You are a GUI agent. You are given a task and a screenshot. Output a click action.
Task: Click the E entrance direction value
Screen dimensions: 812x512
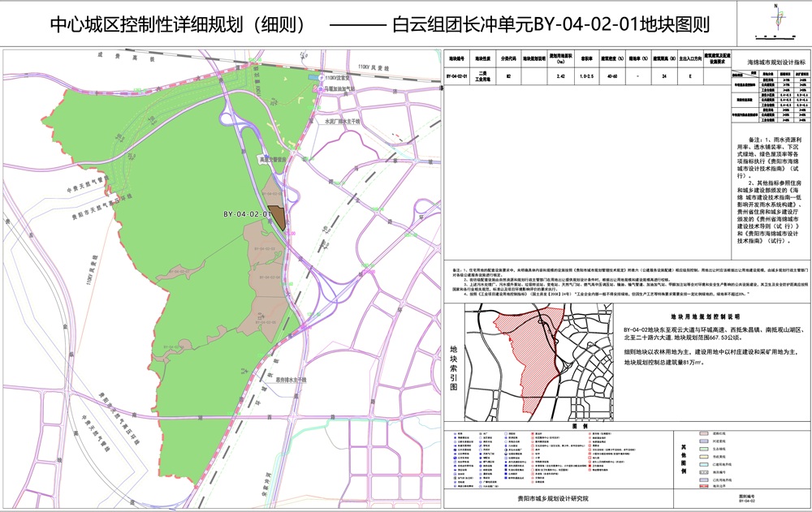690,76
